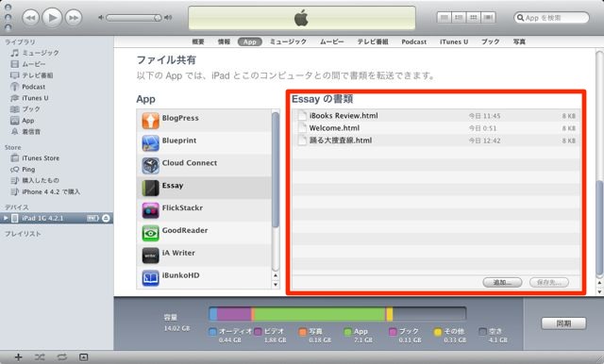
Task: Switch to grid view
Action: click(474, 18)
